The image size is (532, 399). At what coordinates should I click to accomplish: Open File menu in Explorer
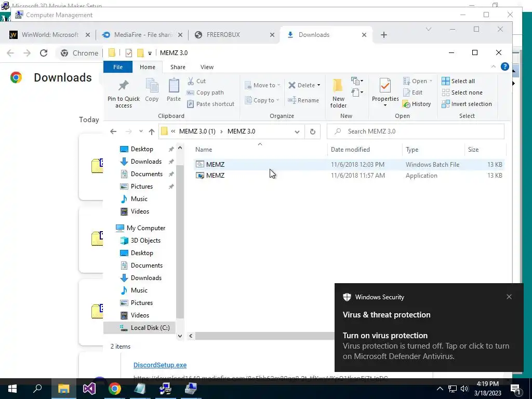118,67
